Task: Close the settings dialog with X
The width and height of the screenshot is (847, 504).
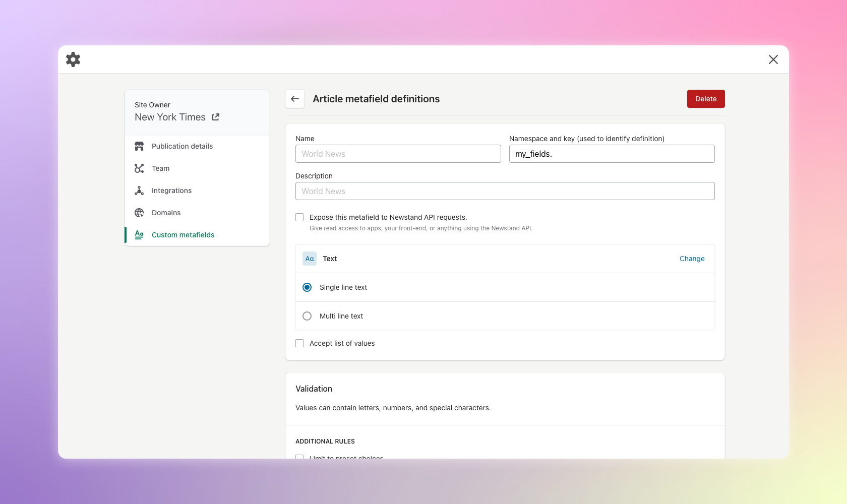Action: pyautogui.click(x=773, y=59)
